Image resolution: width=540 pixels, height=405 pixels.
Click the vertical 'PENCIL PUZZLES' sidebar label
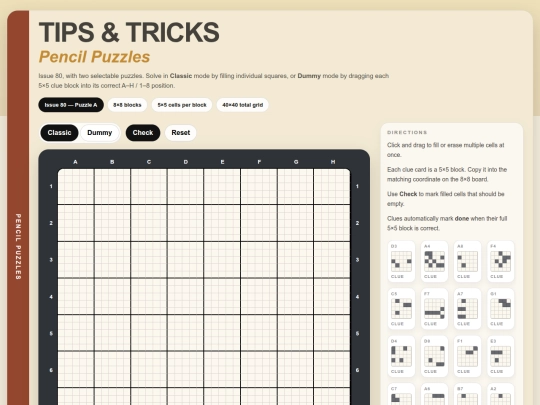click(18, 247)
